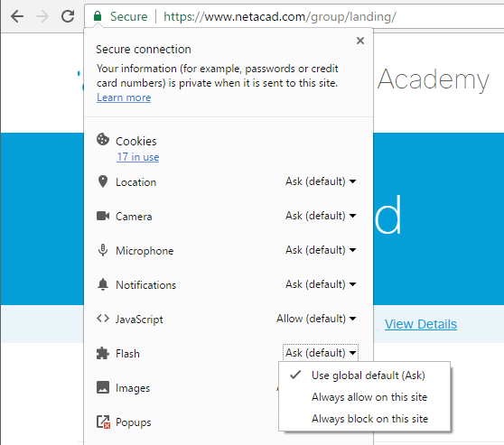Open the Location permission dropdown

(x=321, y=181)
